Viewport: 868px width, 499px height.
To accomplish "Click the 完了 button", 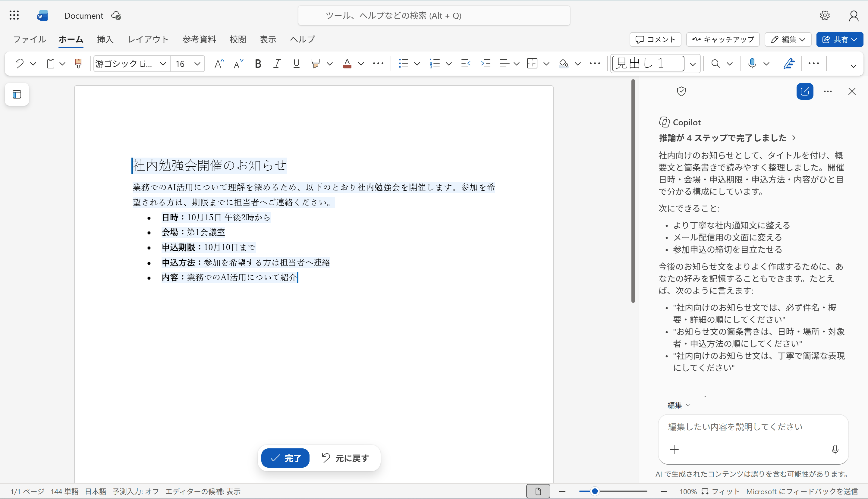I will pyautogui.click(x=285, y=458).
